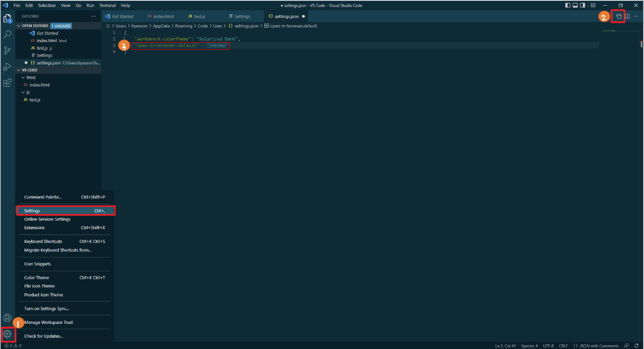The width and height of the screenshot is (644, 349).
Task: Choose Online Services Settings menu entry
Action: [x=65, y=219]
